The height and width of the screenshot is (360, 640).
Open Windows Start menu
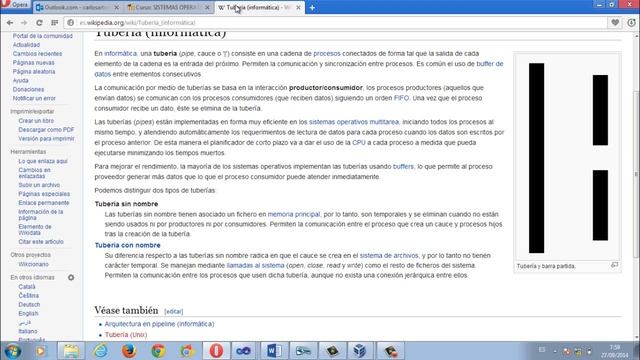pyautogui.click(x=13, y=351)
